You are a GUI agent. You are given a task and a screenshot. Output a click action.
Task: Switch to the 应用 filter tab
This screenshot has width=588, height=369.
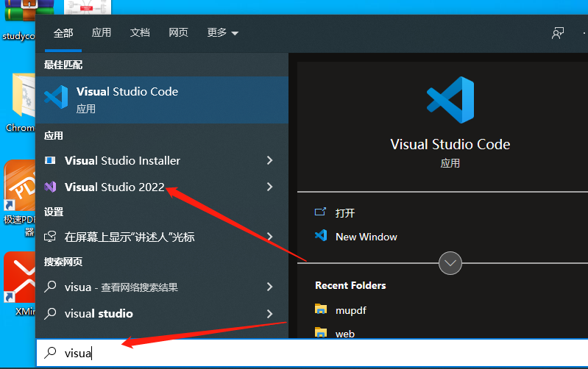(x=102, y=32)
